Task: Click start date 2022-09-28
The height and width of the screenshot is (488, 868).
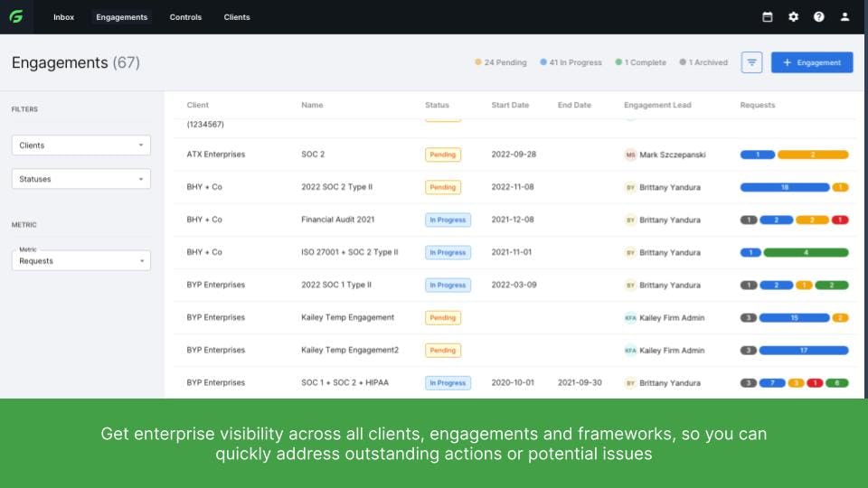Action: [x=514, y=155]
